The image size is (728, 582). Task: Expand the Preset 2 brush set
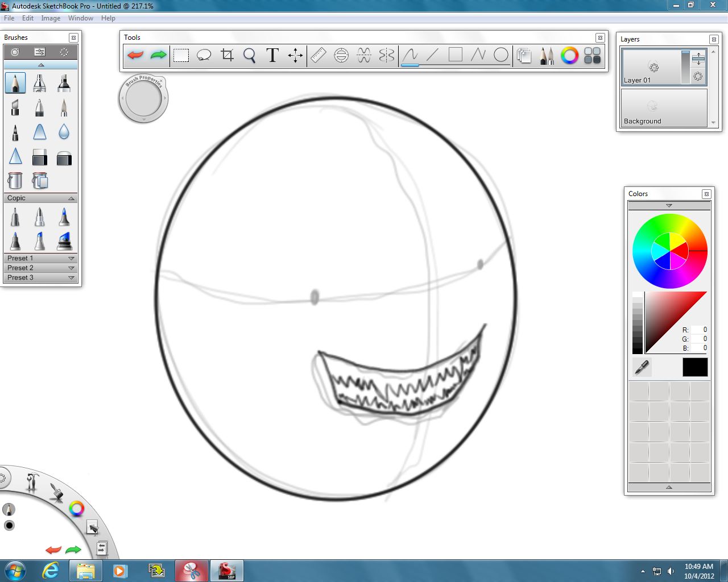click(72, 268)
